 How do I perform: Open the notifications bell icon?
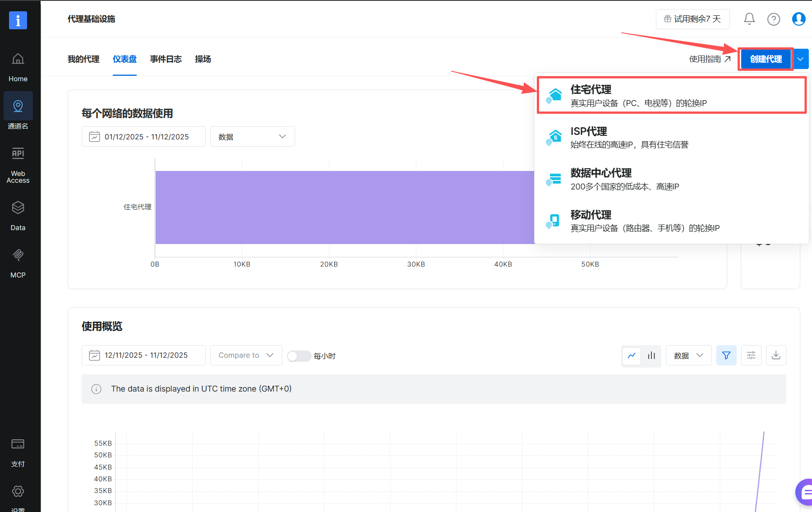click(x=749, y=19)
